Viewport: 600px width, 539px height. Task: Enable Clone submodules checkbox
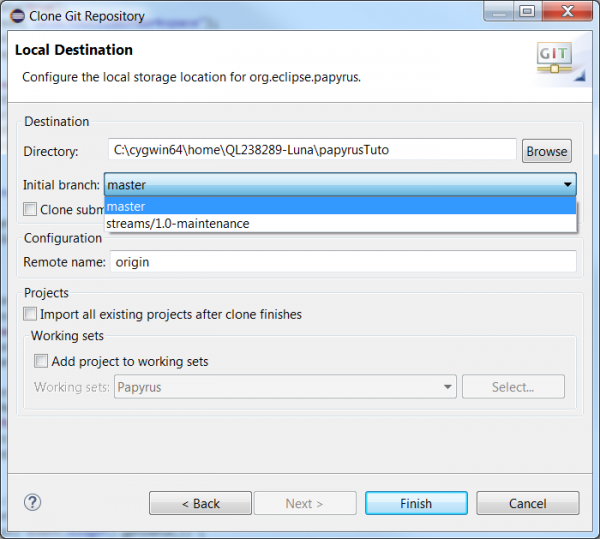coord(30,209)
